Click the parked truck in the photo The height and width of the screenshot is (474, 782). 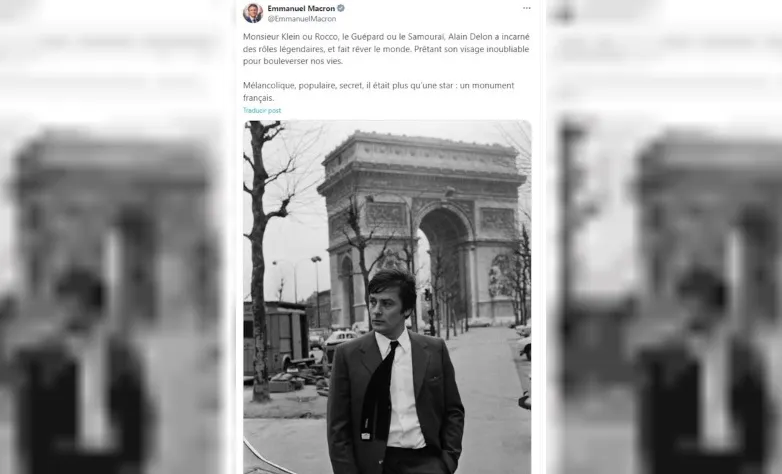(276, 339)
